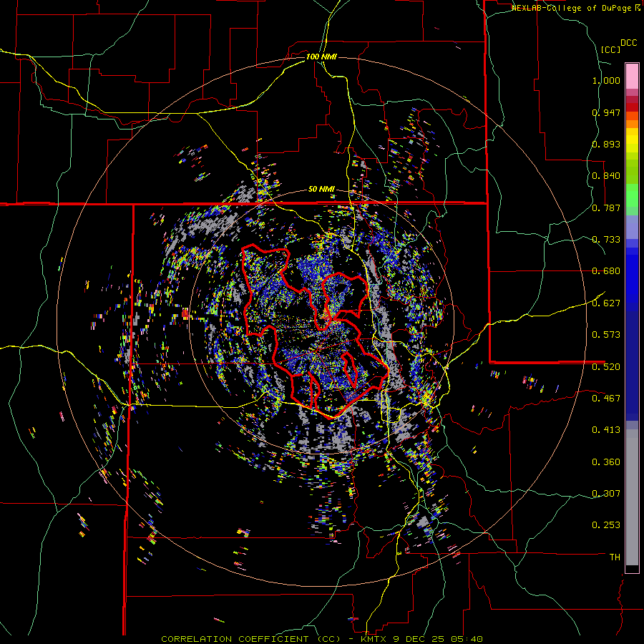The width and height of the screenshot is (644, 644).
Task: Select the 0.307 scale value
Action: click(606, 493)
